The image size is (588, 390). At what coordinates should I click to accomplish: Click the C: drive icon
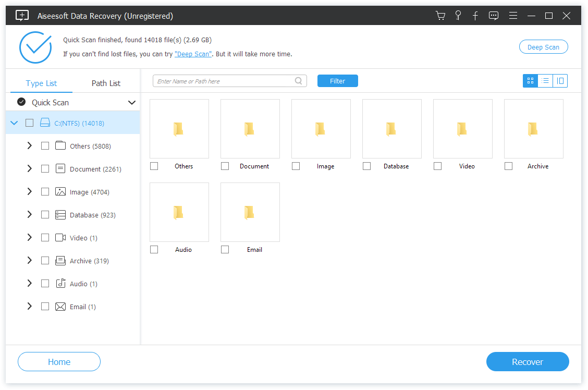45,123
